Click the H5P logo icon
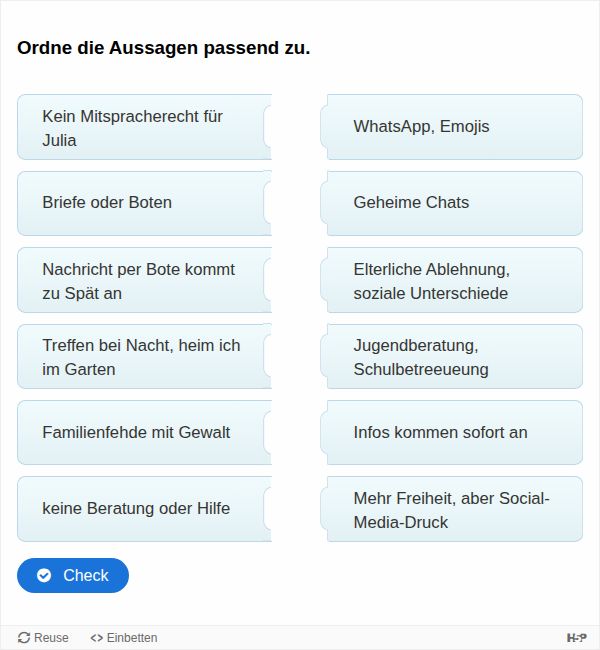This screenshot has width=600, height=650. click(576, 637)
